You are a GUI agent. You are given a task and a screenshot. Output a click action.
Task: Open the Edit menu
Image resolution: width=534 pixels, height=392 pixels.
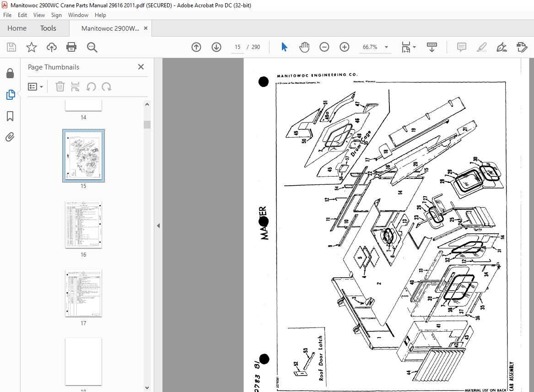pyautogui.click(x=22, y=15)
